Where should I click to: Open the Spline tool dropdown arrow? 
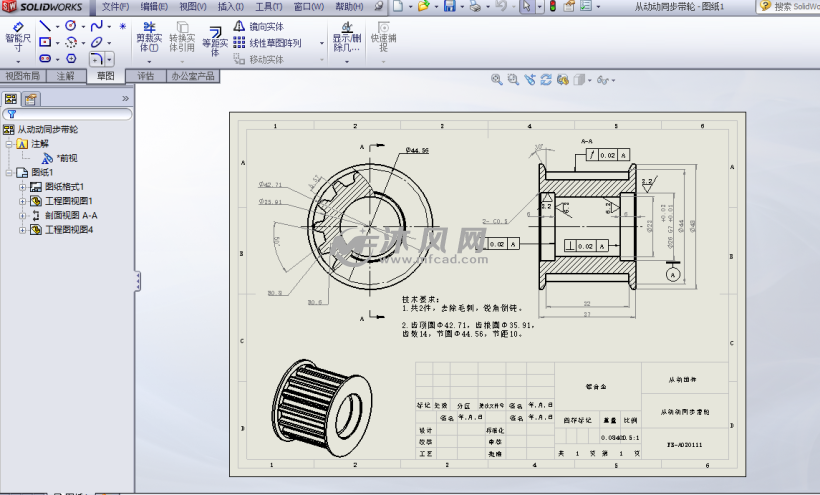coord(109,27)
